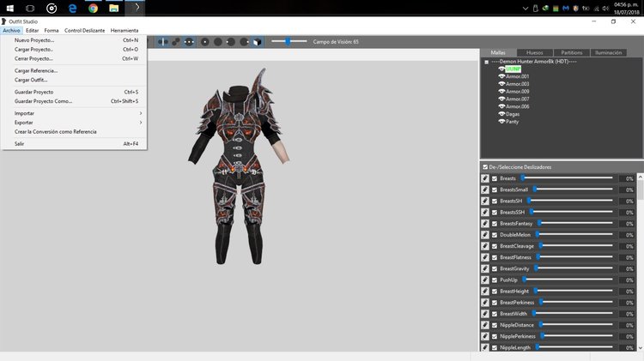Click the slider list scroll-up arrow
Viewport: 644px width, 361px height.
[x=641, y=177]
